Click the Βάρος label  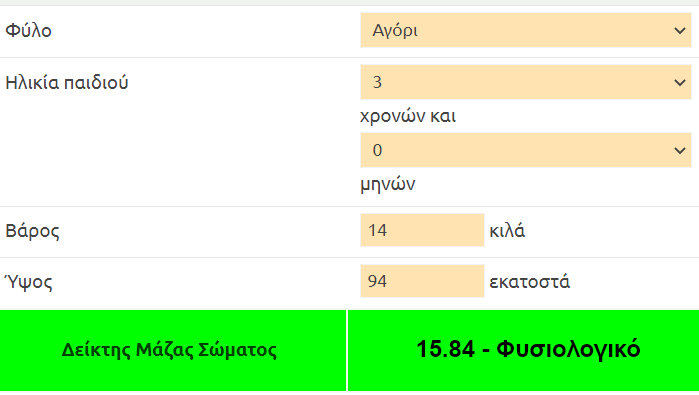coord(32,231)
